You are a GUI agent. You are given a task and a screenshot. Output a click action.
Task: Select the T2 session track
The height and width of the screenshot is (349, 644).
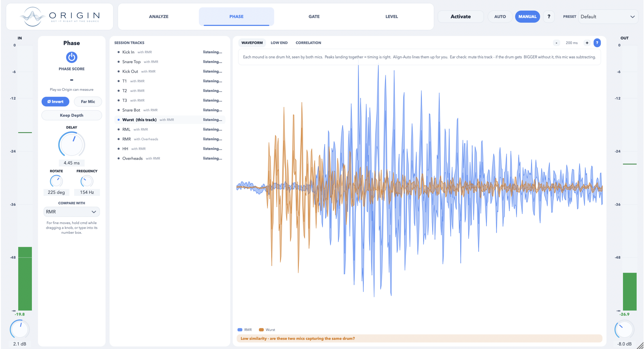click(x=170, y=91)
